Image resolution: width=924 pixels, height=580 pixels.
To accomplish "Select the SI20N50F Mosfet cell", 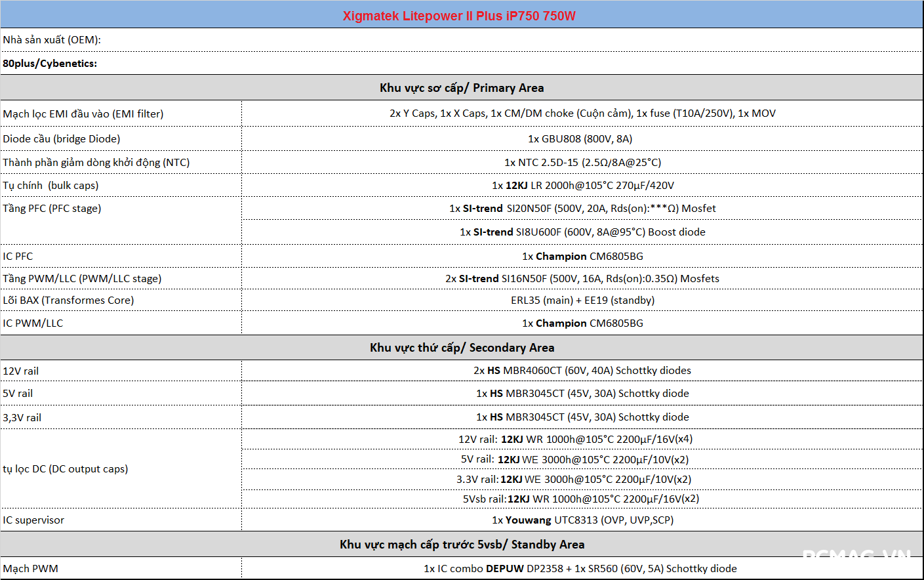I will tap(582, 209).
